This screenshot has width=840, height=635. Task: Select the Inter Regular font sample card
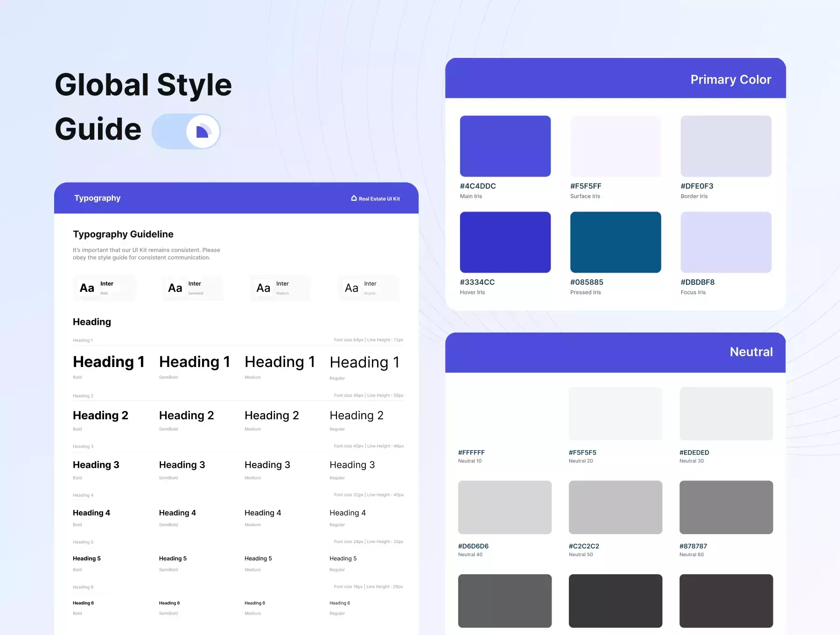[369, 288]
